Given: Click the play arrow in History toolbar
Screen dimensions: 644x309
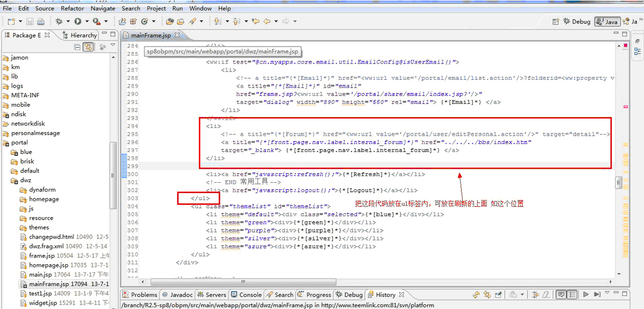Looking at the screenshot, I should [586, 294].
